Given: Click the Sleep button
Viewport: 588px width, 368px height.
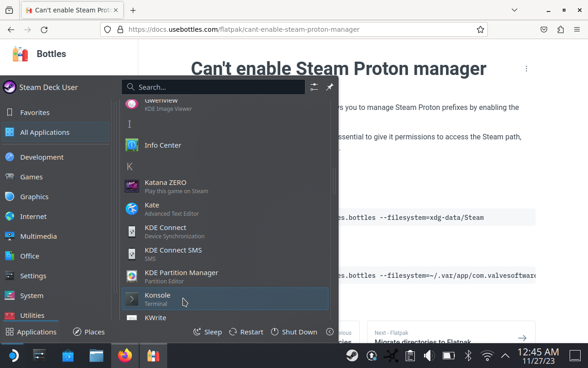Looking at the screenshot, I should [208, 332].
